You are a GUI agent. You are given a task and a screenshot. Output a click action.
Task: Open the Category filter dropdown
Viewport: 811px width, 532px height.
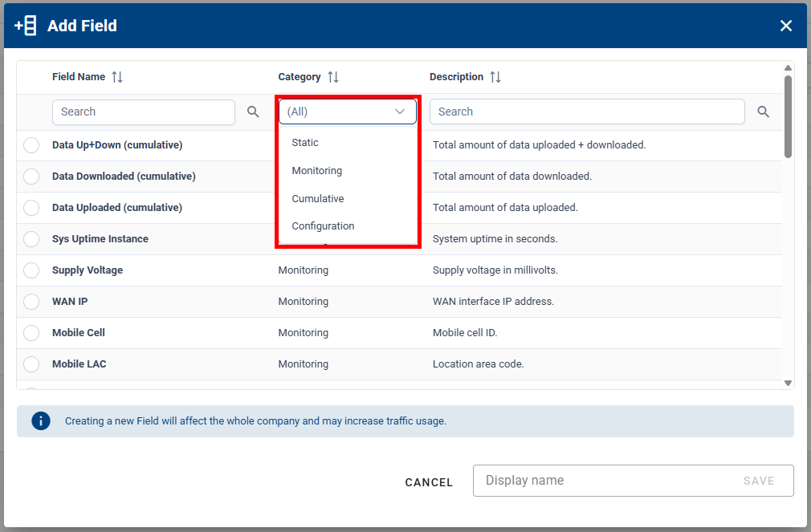click(347, 112)
